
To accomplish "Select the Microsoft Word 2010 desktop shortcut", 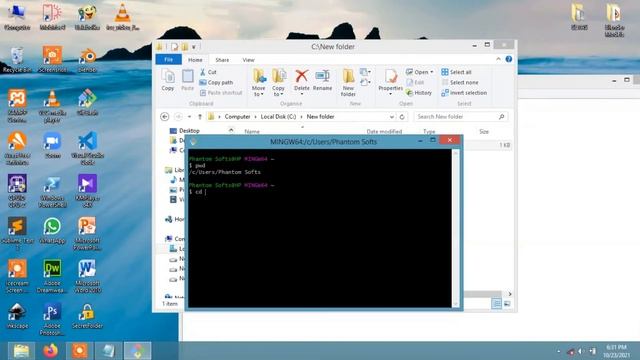I will coord(87,277).
